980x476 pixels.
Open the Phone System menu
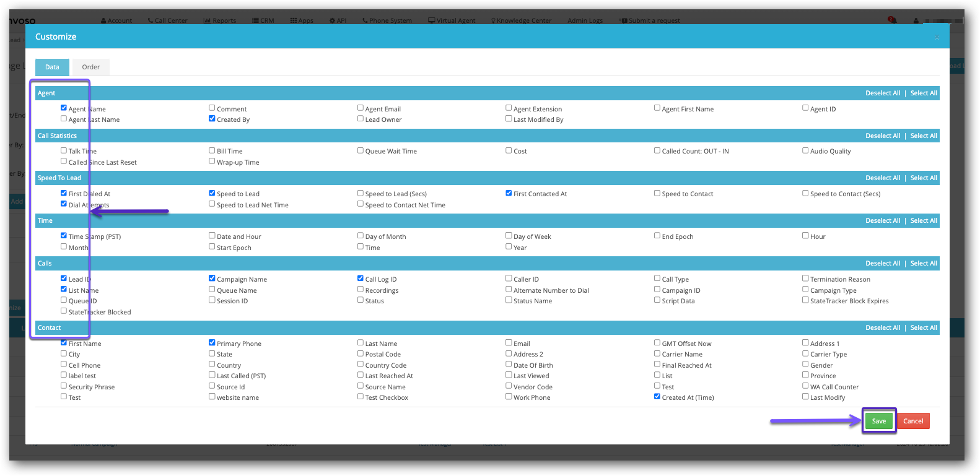387,20
